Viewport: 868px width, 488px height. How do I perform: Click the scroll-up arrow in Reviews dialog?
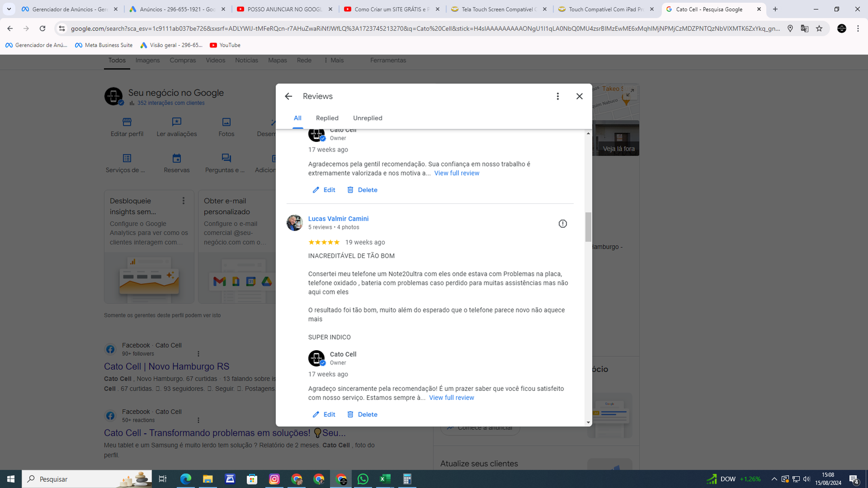click(x=588, y=133)
